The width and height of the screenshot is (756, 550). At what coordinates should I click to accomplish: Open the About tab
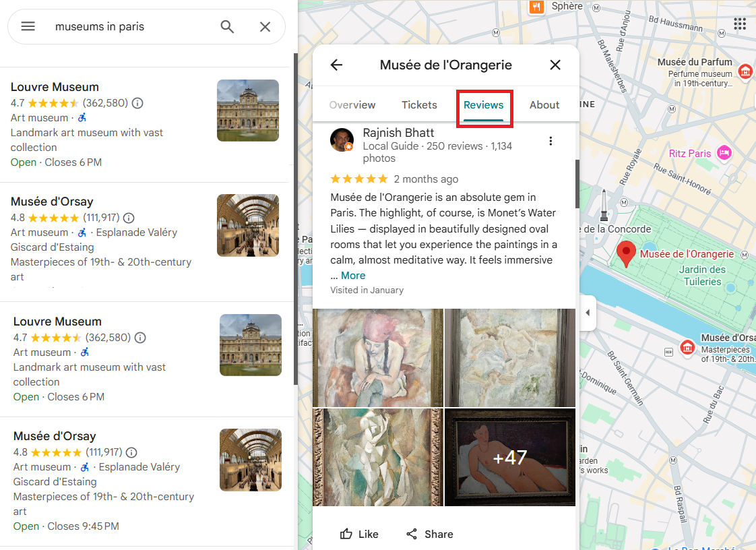pyautogui.click(x=544, y=104)
